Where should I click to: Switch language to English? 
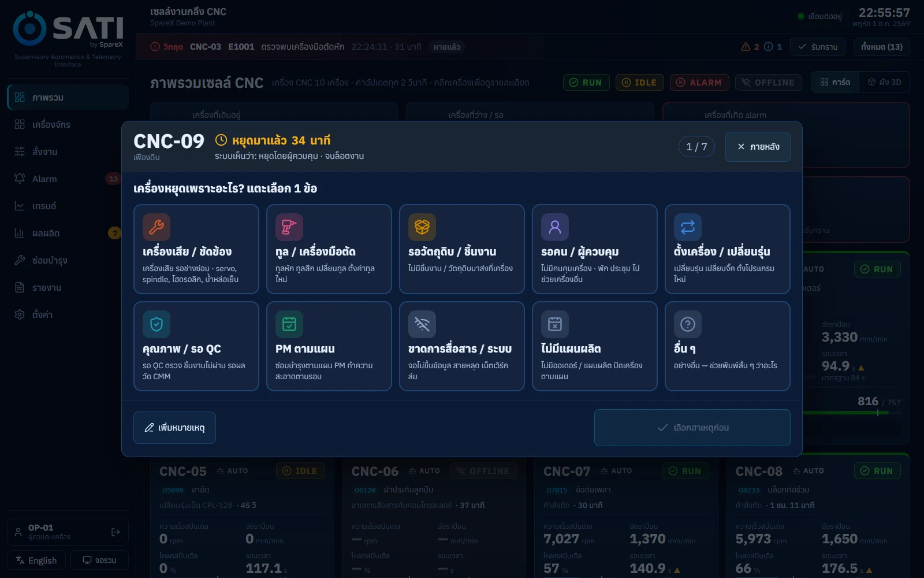point(36,560)
